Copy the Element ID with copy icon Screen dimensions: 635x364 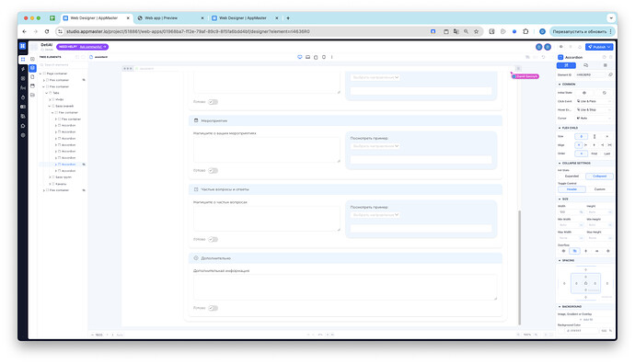click(x=610, y=74)
